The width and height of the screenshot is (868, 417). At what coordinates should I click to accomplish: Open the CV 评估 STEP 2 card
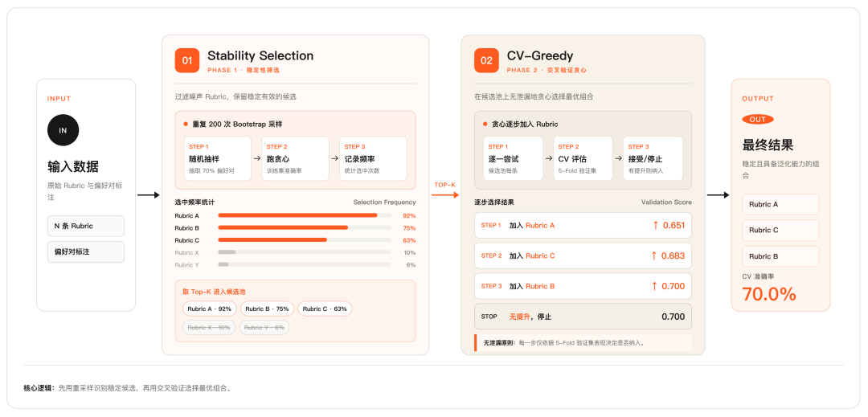(583, 158)
